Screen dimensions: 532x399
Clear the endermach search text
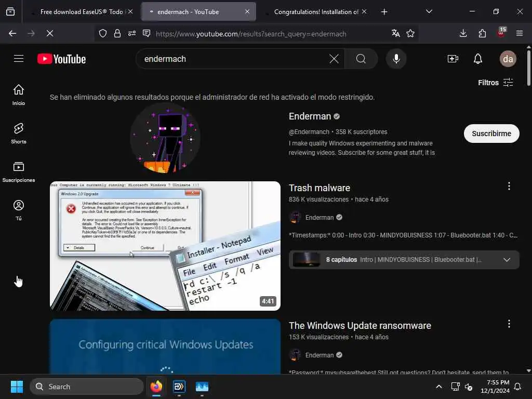[x=334, y=59]
